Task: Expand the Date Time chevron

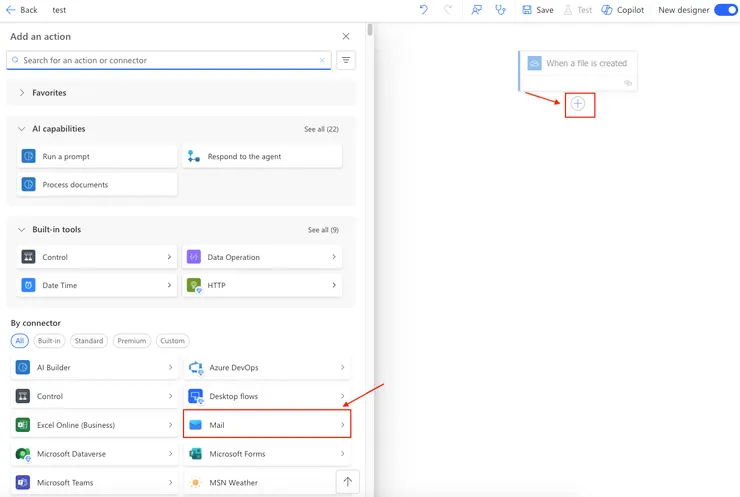Action: (x=169, y=285)
